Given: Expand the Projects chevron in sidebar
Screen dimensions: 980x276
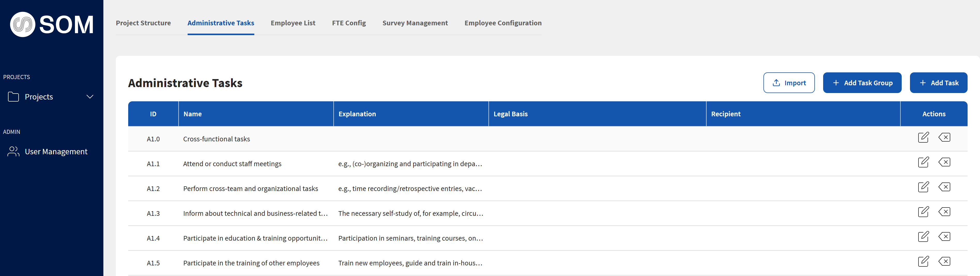Looking at the screenshot, I should click(x=90, y=97).
